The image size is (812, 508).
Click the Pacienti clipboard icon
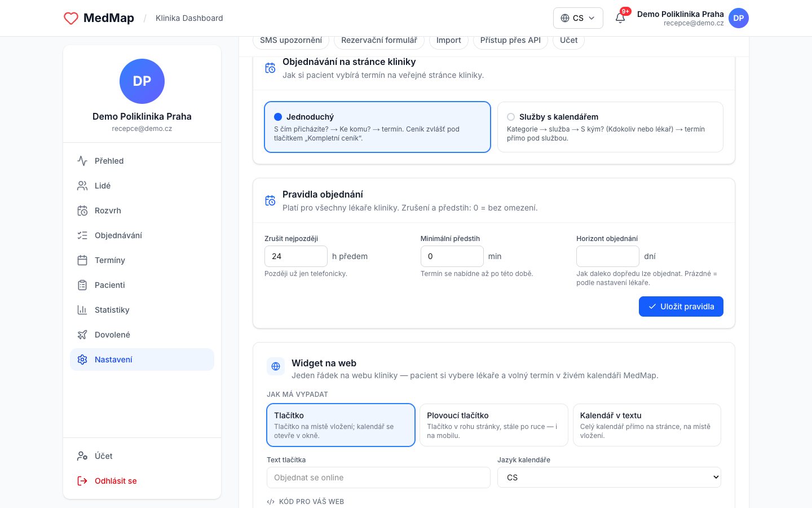[x=82, y=285]
